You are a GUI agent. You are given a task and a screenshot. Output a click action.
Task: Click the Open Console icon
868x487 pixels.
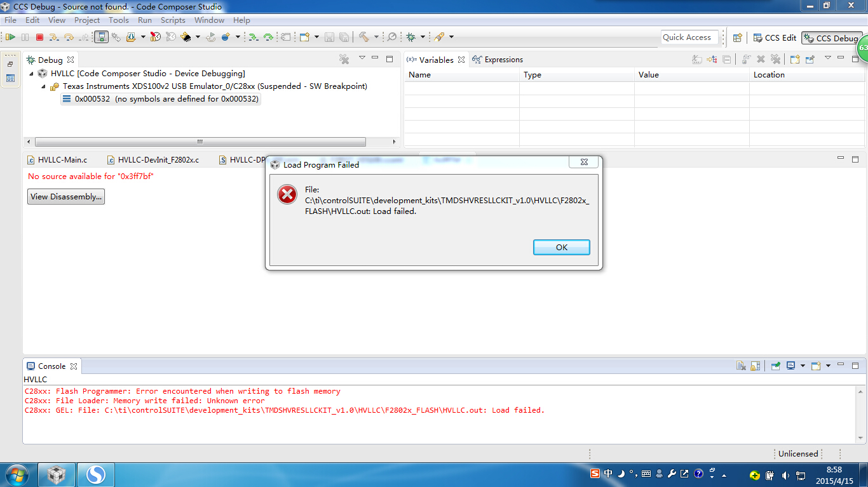pos(817,366)
